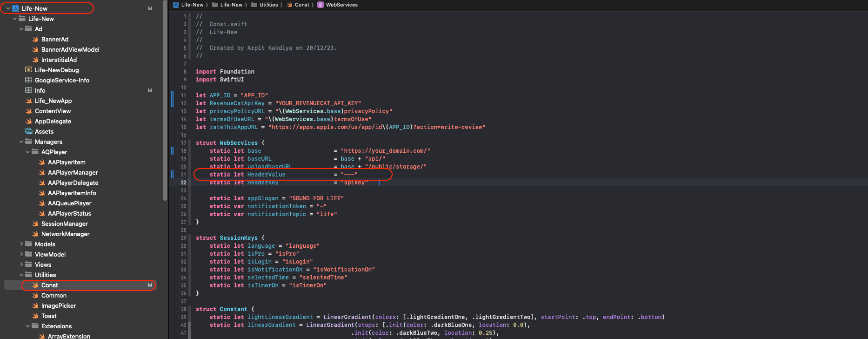Click the AppDelegate swift icon
868x339 pixels.
tap(28, 121)
